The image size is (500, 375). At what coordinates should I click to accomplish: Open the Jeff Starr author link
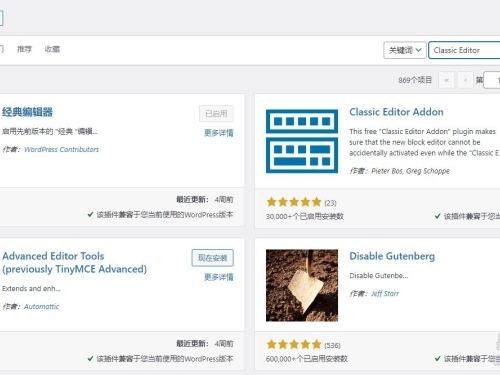[x=385, y=294]
